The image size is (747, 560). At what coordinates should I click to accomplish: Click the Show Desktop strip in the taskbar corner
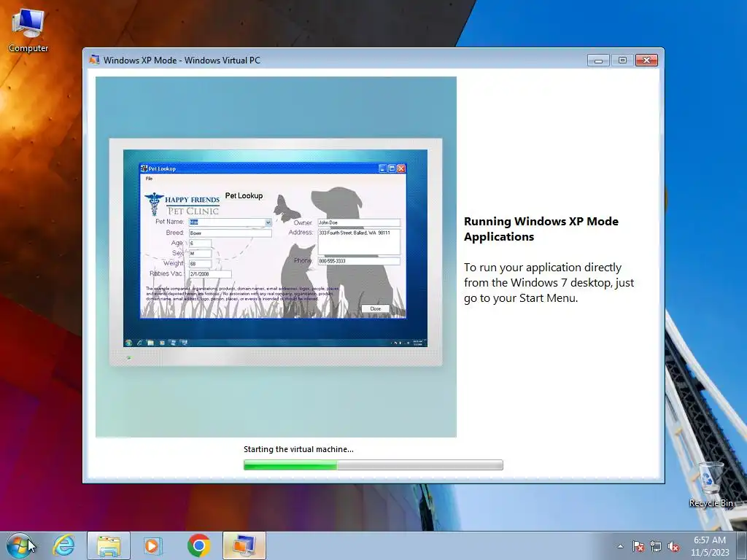(x=742, y=545)
